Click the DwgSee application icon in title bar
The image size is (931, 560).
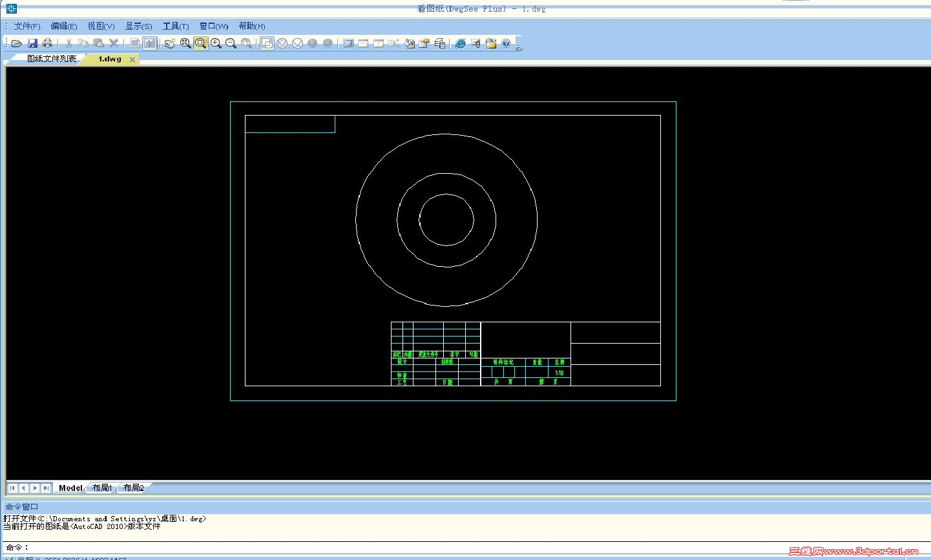point(11,8)
